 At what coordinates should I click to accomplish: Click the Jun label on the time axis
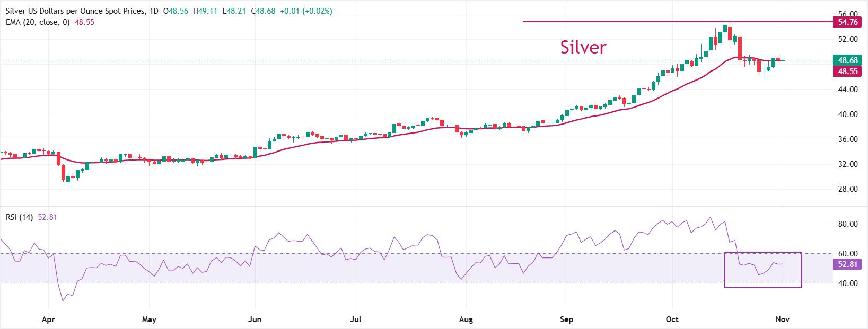click(255, 319)
